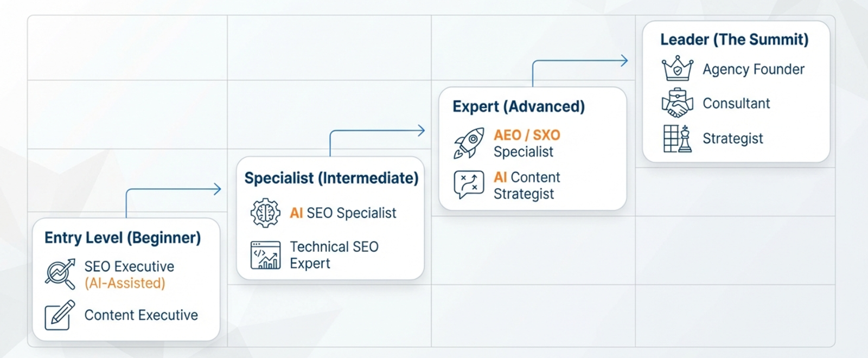Click the pencil edit icon beside Content Executive
The height and width of the screenshot is (358, 868).
60,315
